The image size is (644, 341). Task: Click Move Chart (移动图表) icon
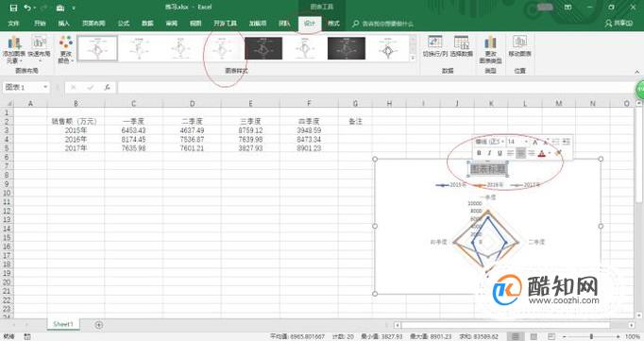click(519, 46)
